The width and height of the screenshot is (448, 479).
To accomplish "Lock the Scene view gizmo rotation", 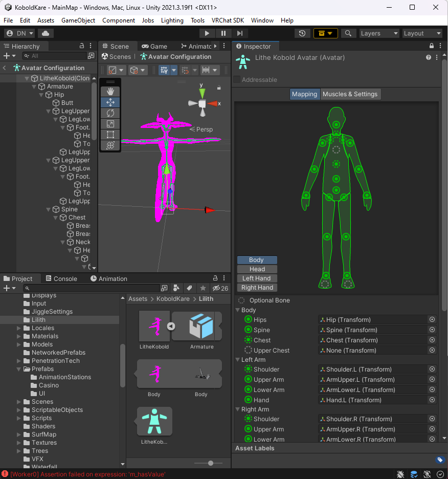I will click(219, 88).
